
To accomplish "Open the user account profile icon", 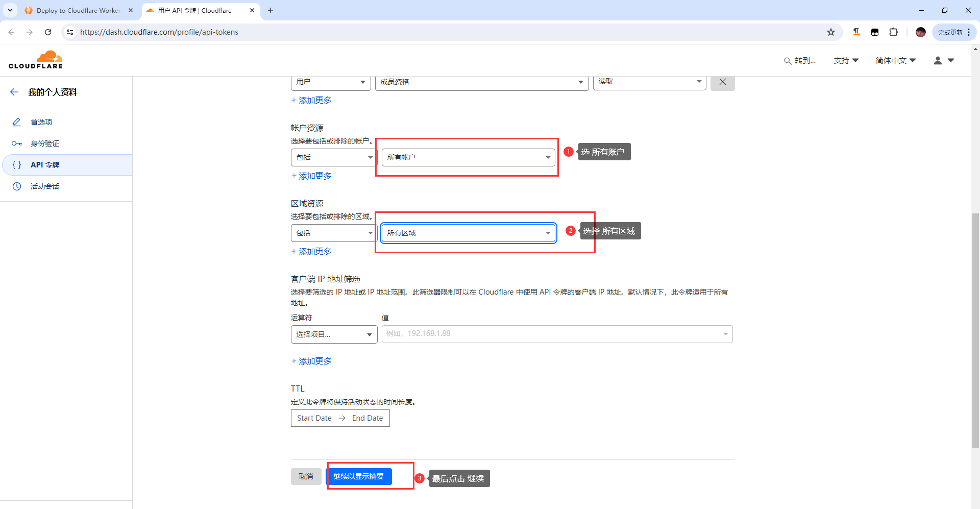I will tap(938, 60).
